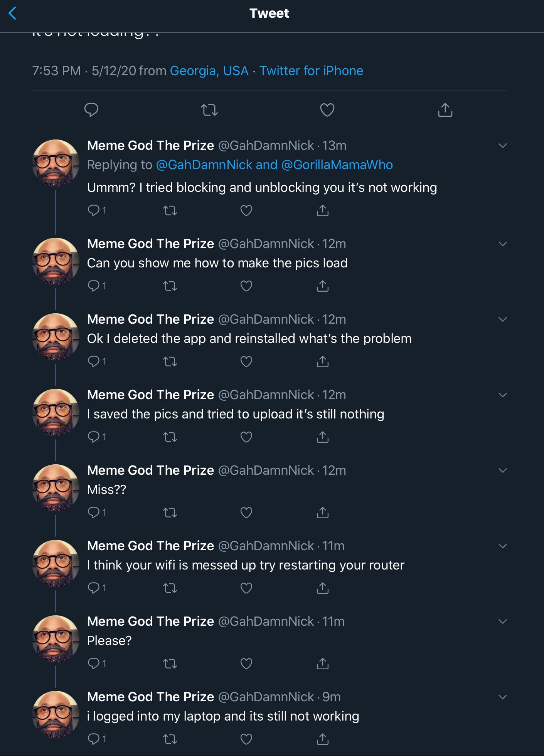Like the 'blocking and unblocking' reply
This screenshot has width=544, height=756.
(246, 210)
